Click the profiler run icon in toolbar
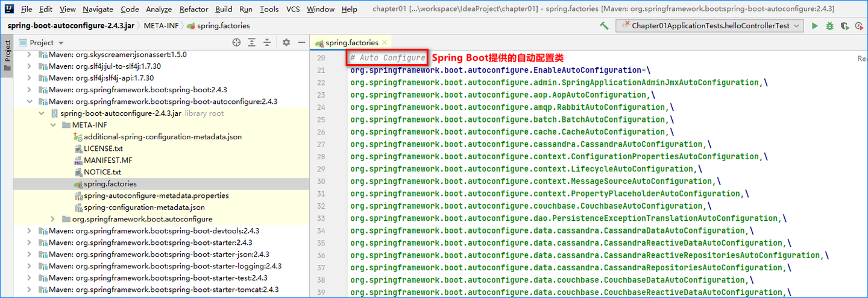Screen dimensions: 868x298 (860, 26)
